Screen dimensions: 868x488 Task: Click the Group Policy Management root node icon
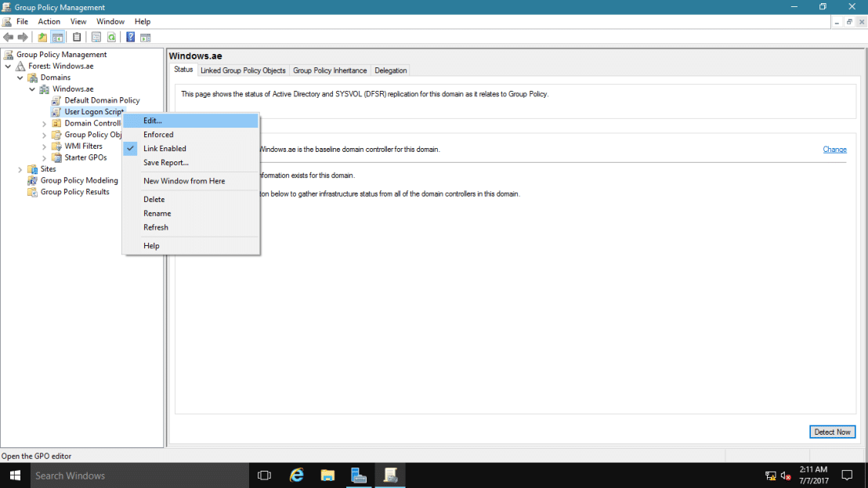click(9, 54)
